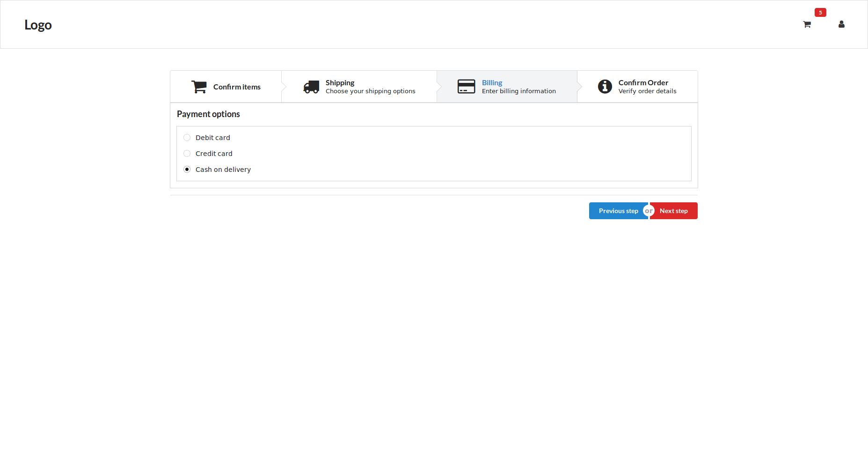This screenshot has width=868, height=459.
Task: Select the Credit card radio button
Action: point(187,154)
